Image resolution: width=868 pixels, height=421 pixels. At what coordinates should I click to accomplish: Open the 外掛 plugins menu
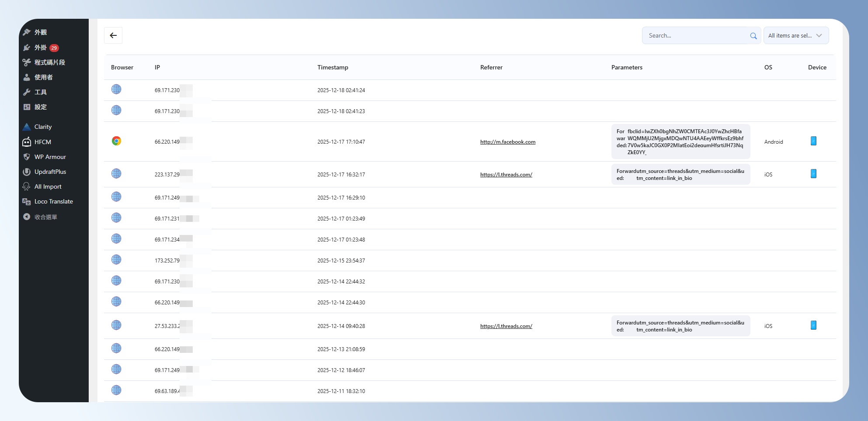point(41,48)
